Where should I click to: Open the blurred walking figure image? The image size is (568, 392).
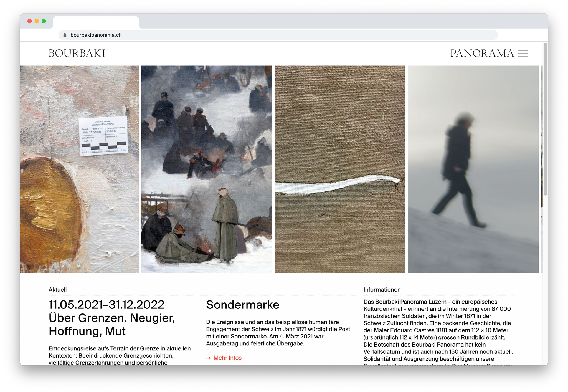coord(473,169)
